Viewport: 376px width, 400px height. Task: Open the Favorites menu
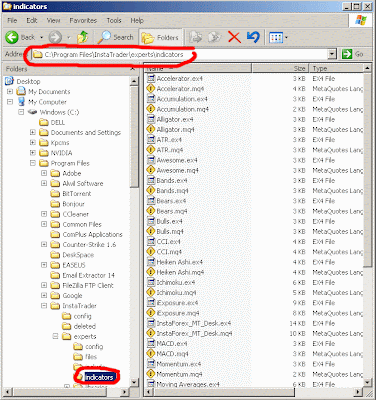[x=83, y=21]
